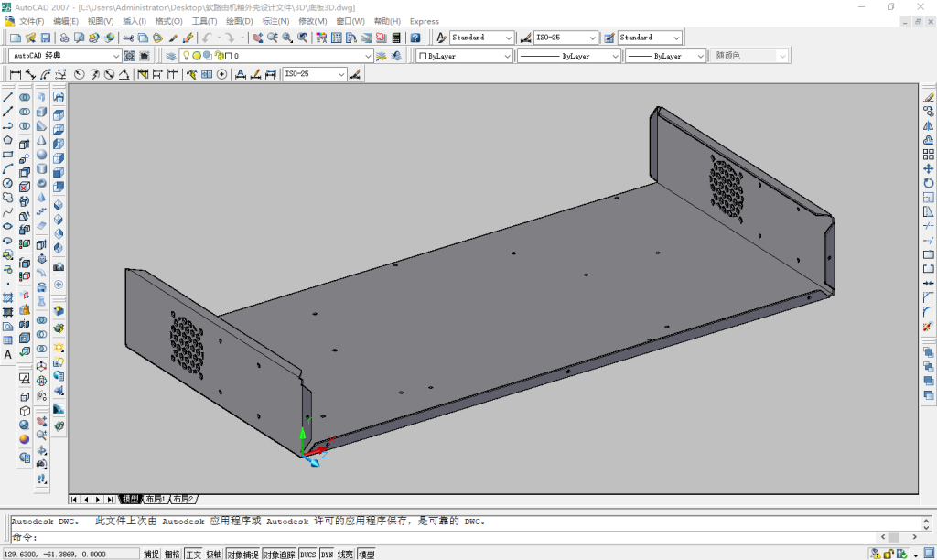Viewport: 937px width, 560px height.
Task: Expand the ByLayer color dropdown
Action: pos(507,56)
